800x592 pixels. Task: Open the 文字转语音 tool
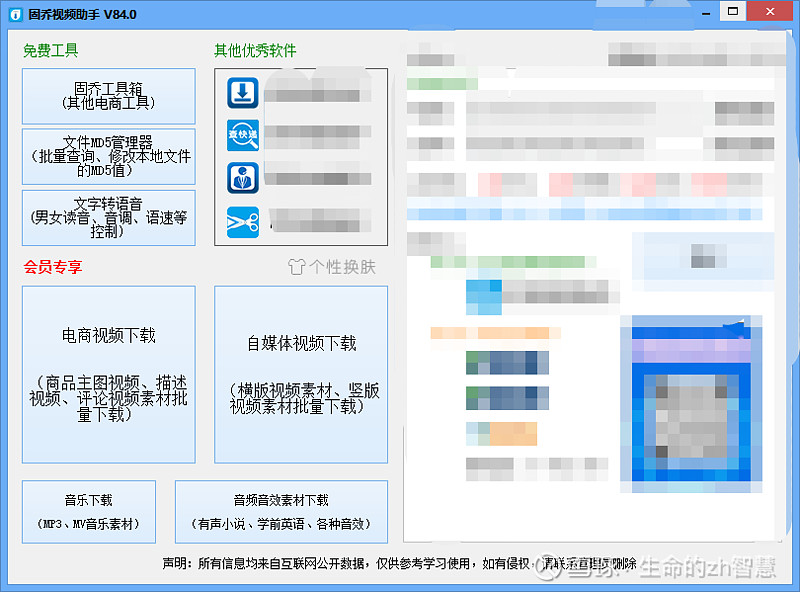(109, 218)
